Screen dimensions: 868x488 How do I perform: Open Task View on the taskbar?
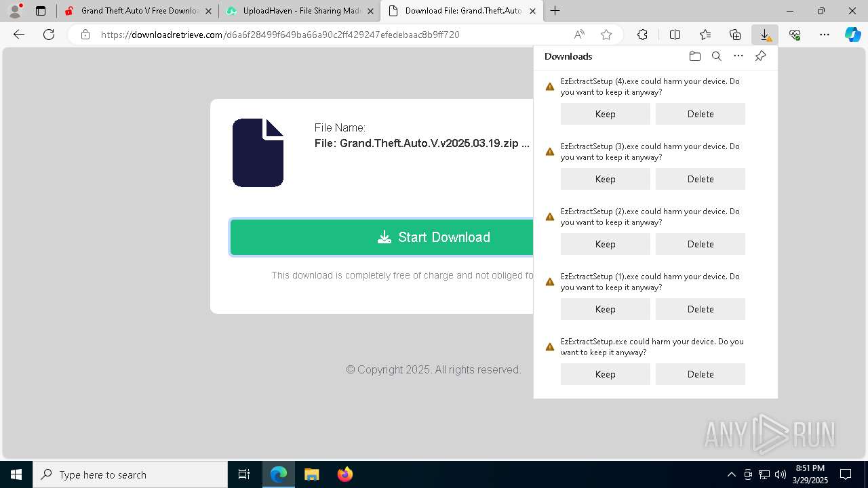pos(244,474)
